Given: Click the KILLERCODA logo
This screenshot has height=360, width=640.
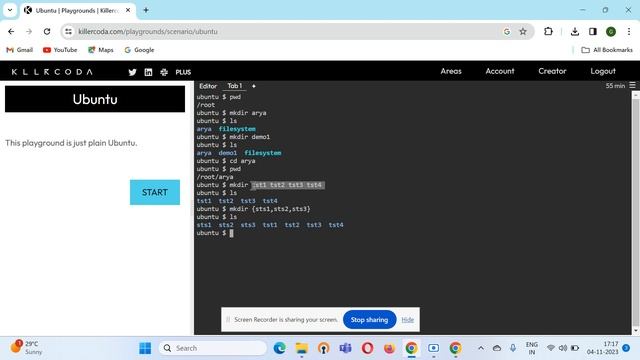Looking at the screenshot, I should (x=52, y=72).
